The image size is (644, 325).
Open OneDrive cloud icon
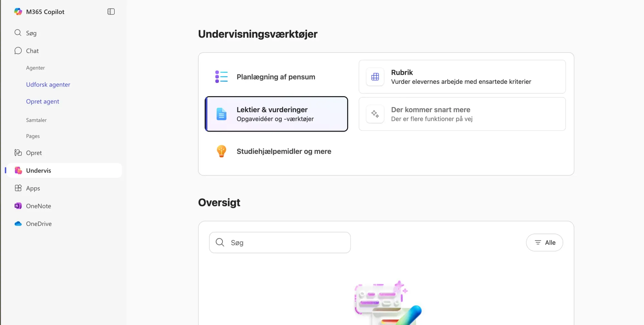18,224
